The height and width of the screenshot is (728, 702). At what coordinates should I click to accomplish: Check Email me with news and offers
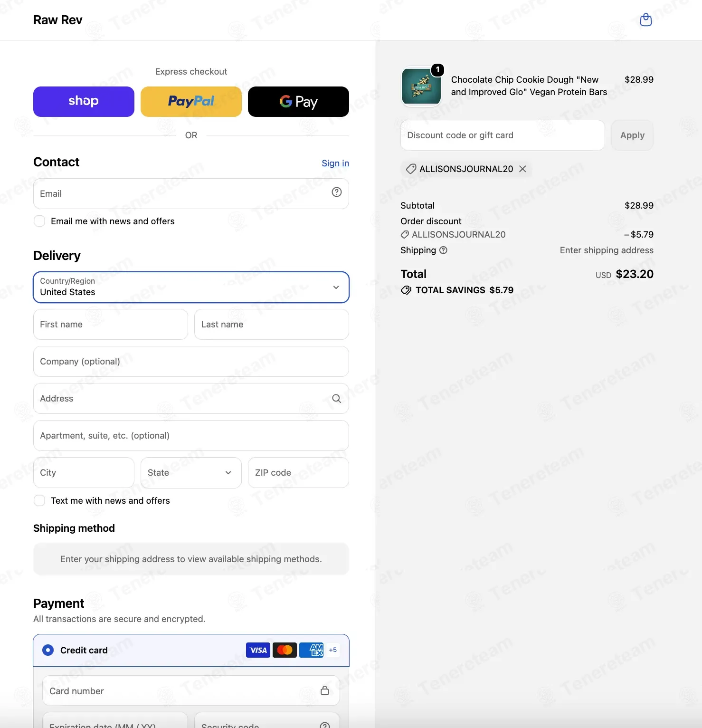[39, 221]
